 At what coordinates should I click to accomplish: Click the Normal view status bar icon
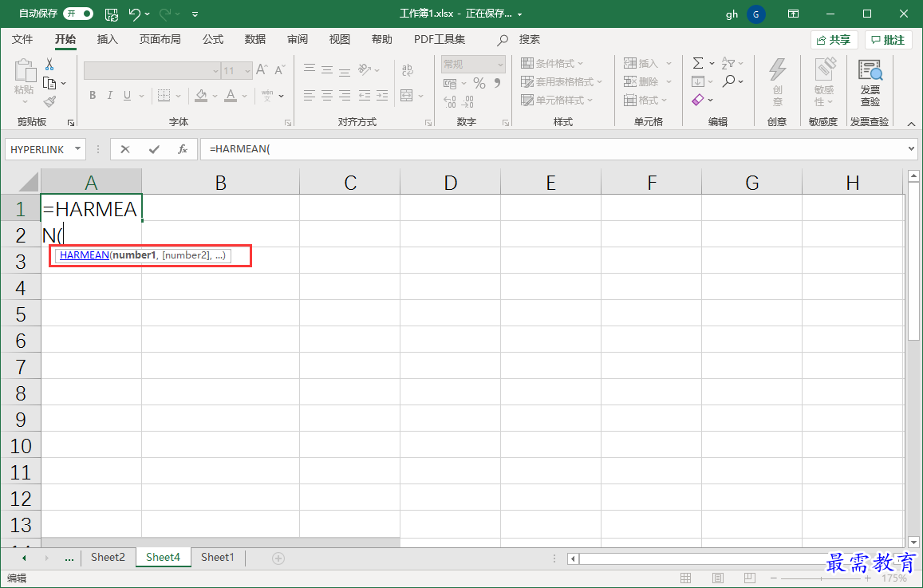(x=686, y=578)
